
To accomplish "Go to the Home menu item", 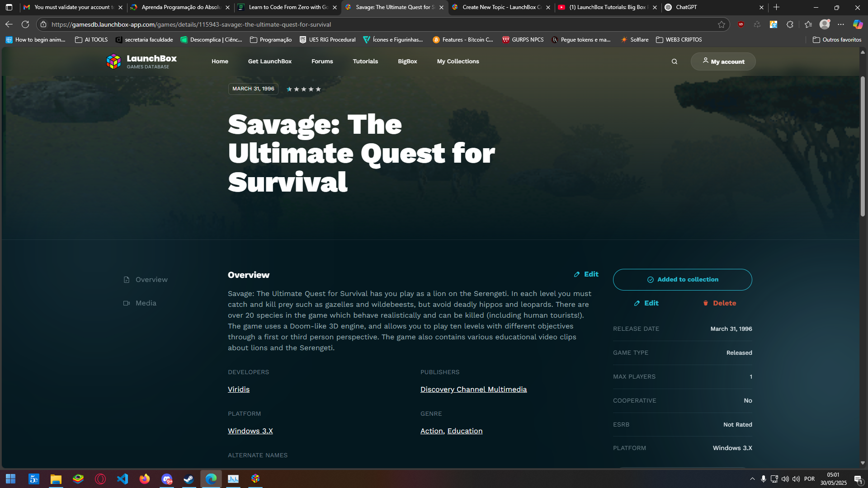I will (220, 61).
